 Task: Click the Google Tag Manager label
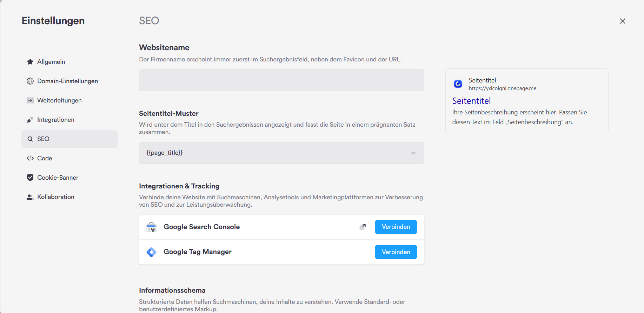click(x=198, y=252)
